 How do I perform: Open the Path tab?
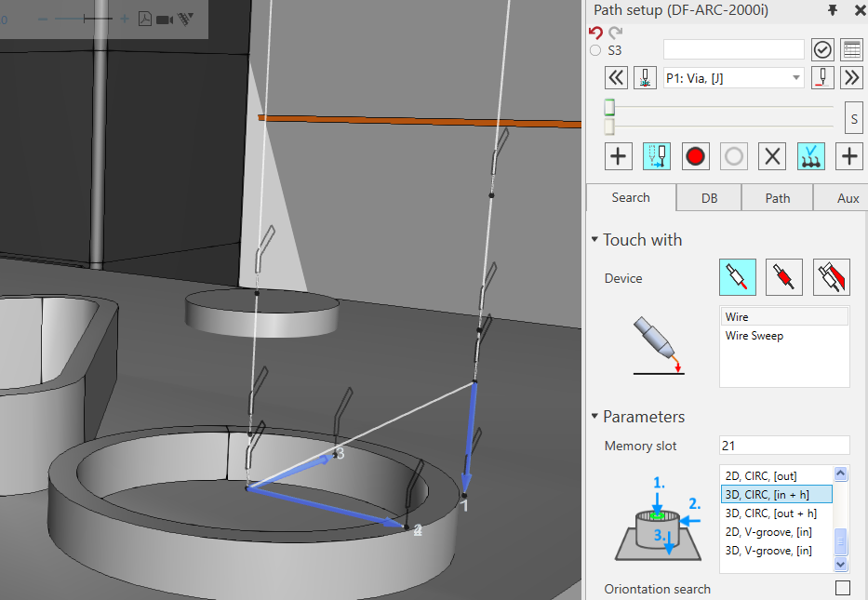click(x=777, y=198)
